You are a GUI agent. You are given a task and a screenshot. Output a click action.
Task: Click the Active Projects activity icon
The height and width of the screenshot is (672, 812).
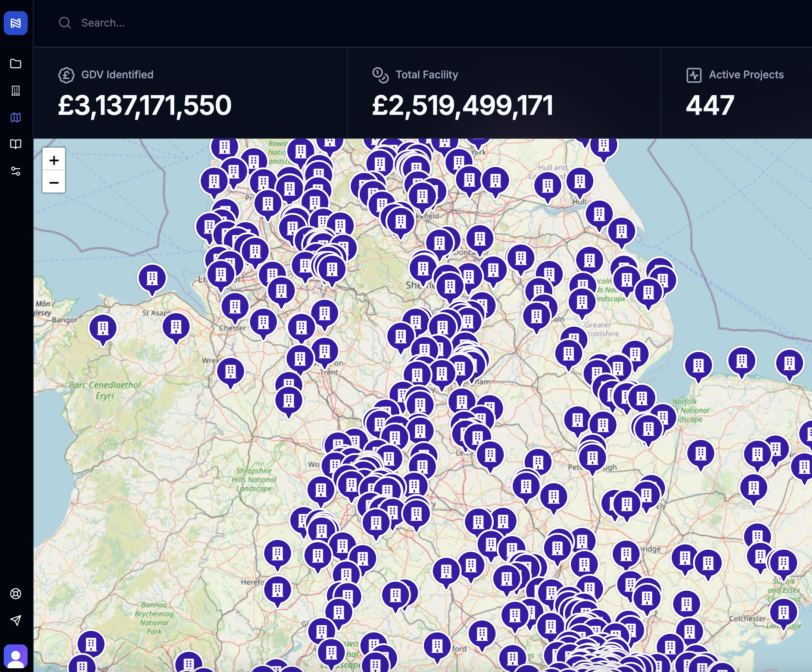(x=694, y=75)
